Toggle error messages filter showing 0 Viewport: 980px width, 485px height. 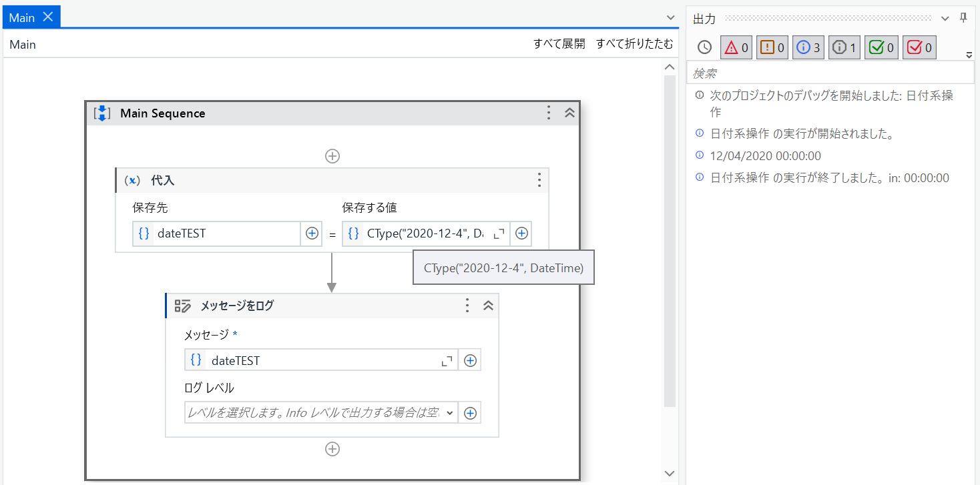736,47
